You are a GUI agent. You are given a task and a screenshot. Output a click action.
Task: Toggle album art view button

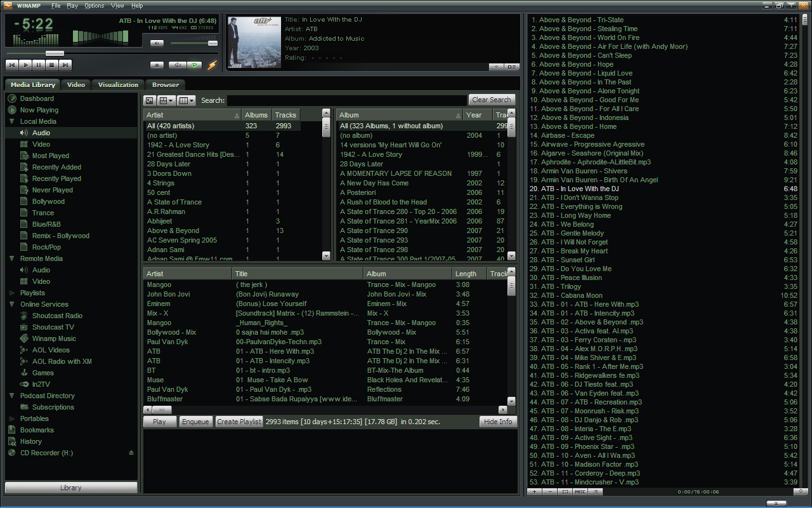150,100
